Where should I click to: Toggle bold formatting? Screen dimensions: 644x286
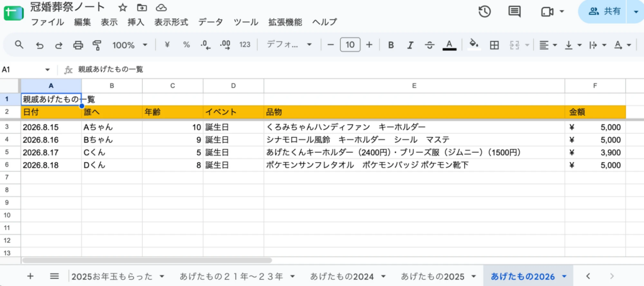tap(391, 45)
